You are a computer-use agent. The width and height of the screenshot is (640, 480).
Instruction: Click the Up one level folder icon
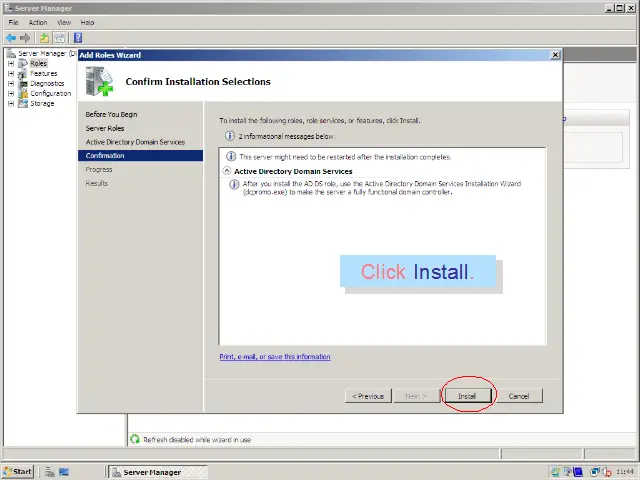tap(44, 38)
